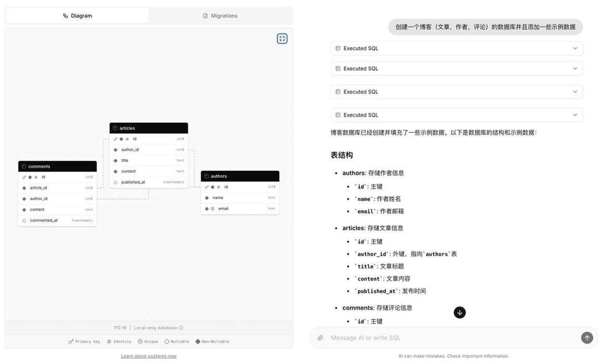The image size is (603, 364).
Task: Expand the fourth Executed SQL block
Action: (x=456, y=115)
